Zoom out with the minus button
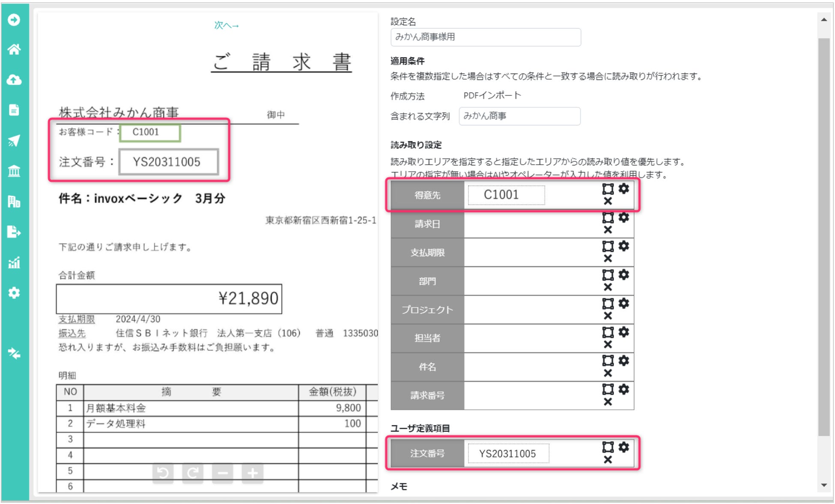The width and height of the screenshot is (835, 504). click(x=223, y=473)
